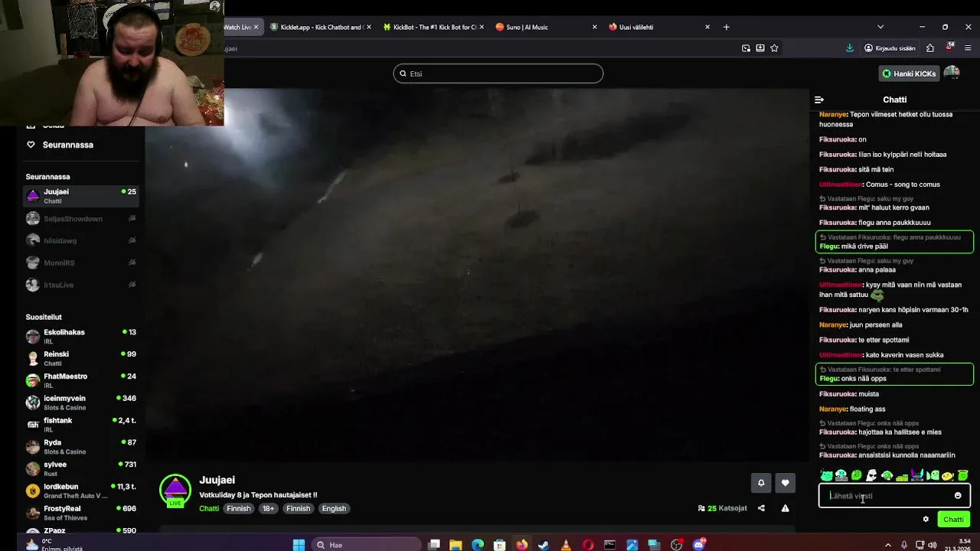The height and width of the screenshot is (551, 980).
Task: Open recommended channel FhatMaestro
Action: [x=81, y=380]
